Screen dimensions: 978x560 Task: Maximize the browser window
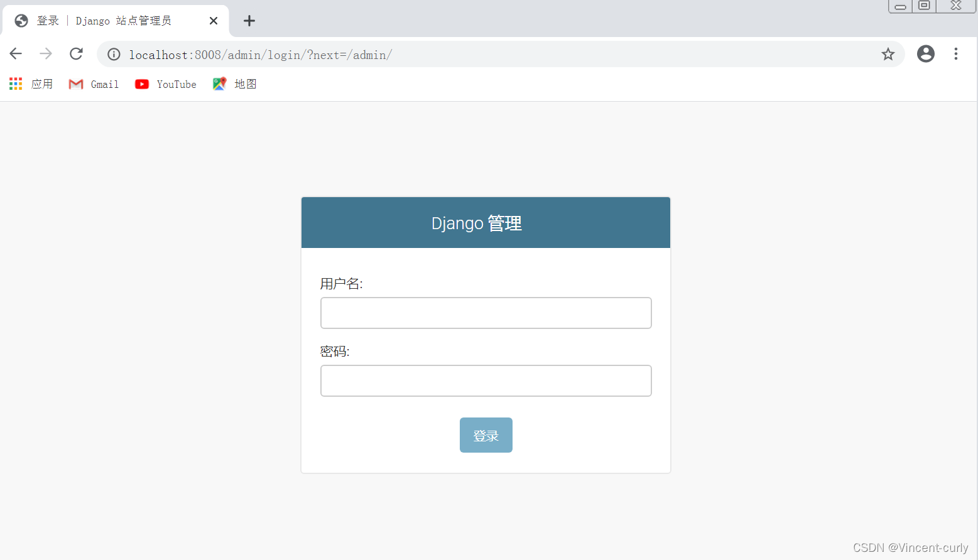pos(924,6)
